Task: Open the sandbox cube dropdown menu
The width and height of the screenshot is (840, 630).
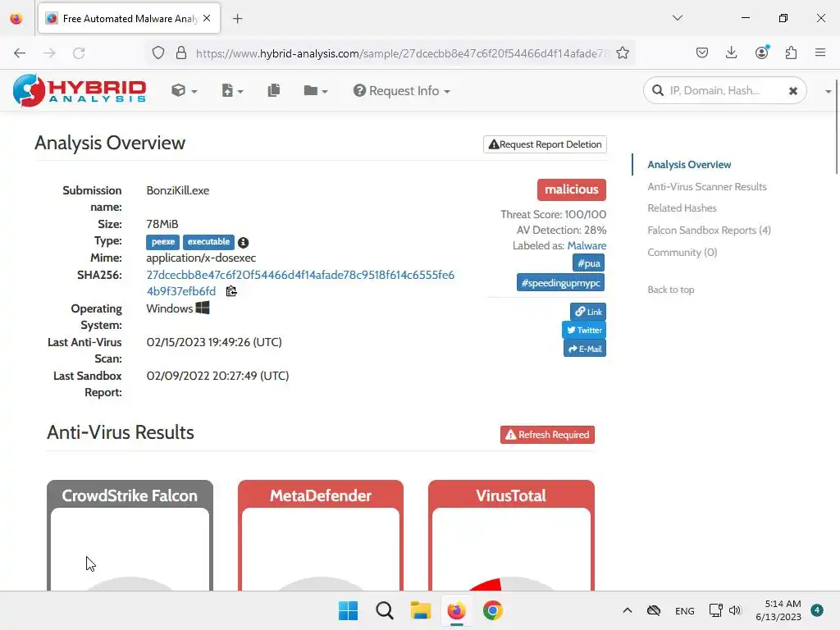Action: tap(185, 90)
